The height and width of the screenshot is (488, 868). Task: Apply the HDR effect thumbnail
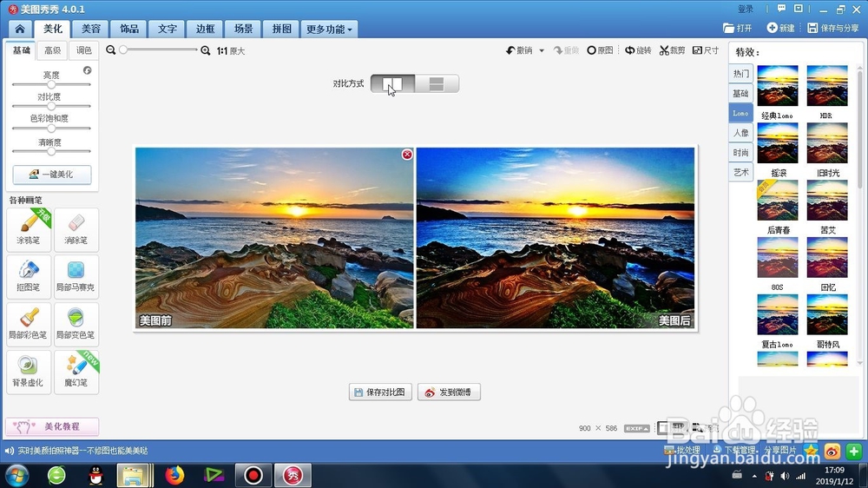click(827, 86)
